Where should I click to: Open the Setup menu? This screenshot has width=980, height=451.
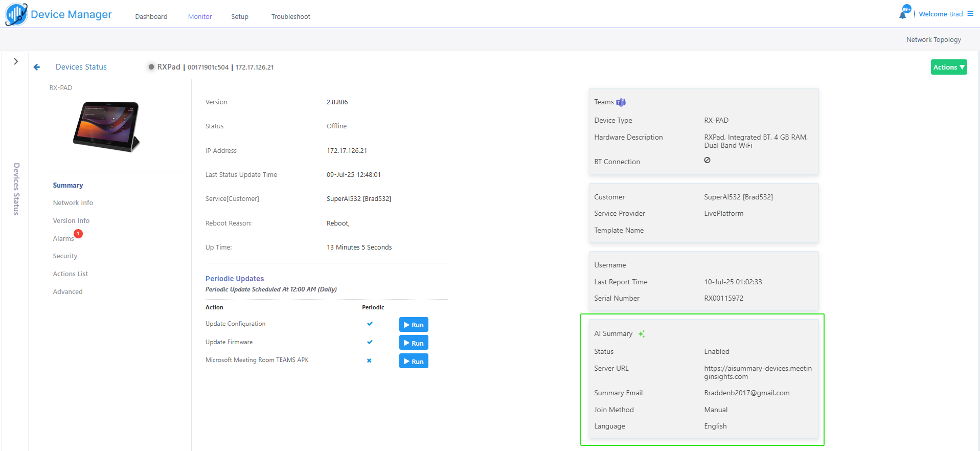pos(240,17)
